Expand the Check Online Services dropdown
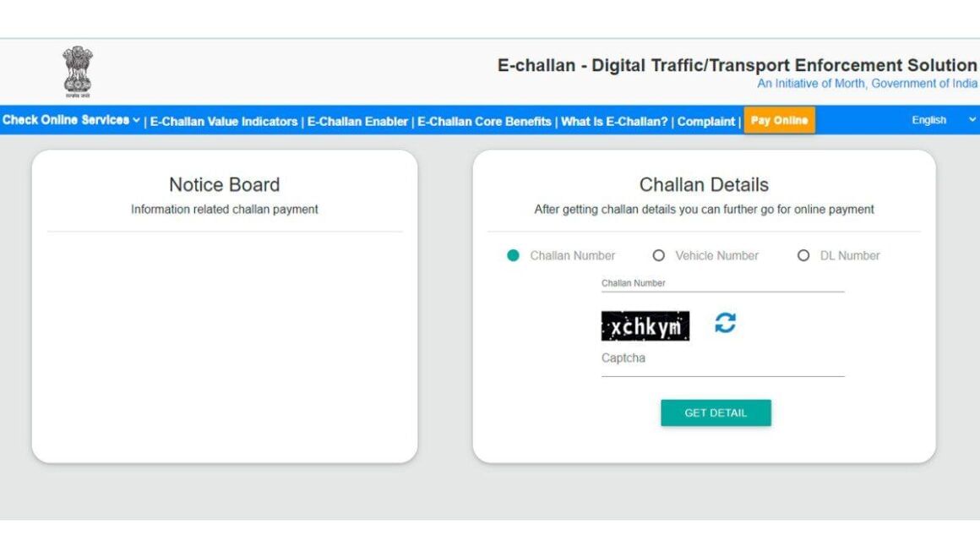The height and width of the screenshot is (552, 980). click(71, 120)
